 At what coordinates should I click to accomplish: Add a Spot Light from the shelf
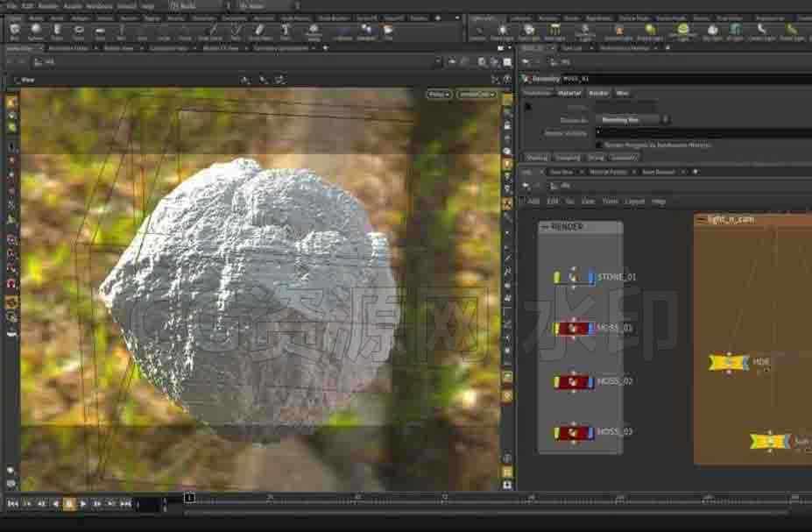tap(528, 32)
